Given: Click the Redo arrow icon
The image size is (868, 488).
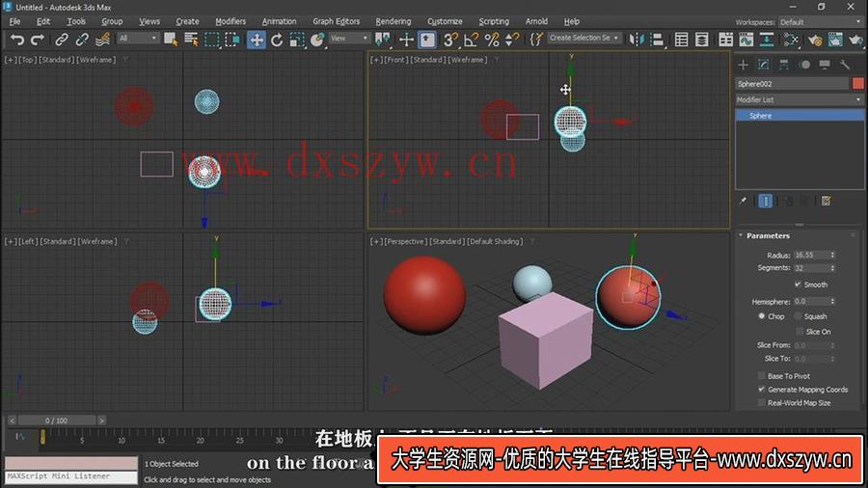Looking at the screenshot, I should 38,40.
